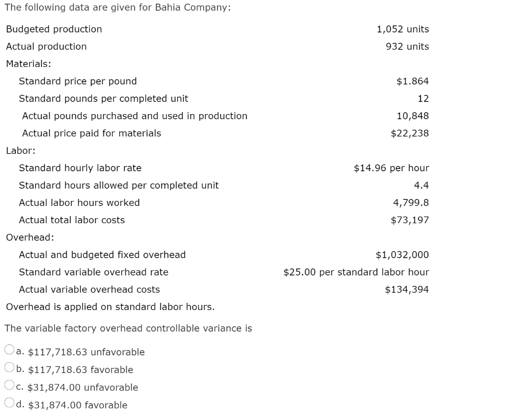
Task: Click the Actual production value 932 units
Action: tap(410, 46)
